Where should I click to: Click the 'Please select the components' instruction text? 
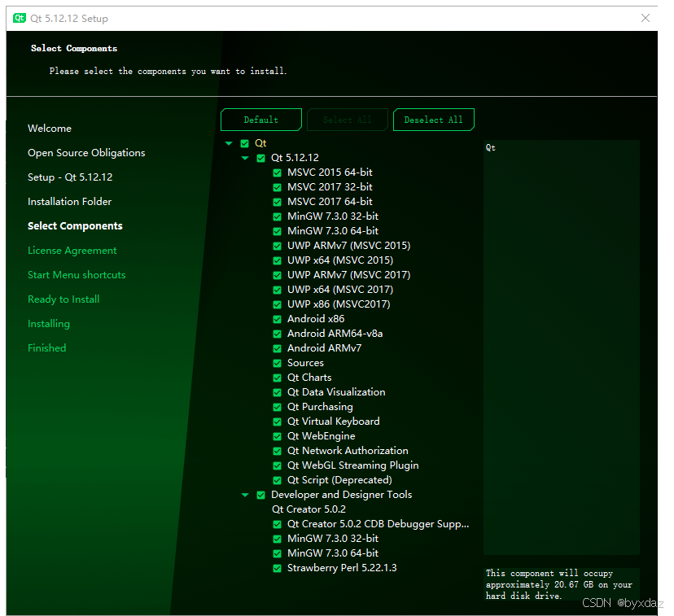[168, 71]
